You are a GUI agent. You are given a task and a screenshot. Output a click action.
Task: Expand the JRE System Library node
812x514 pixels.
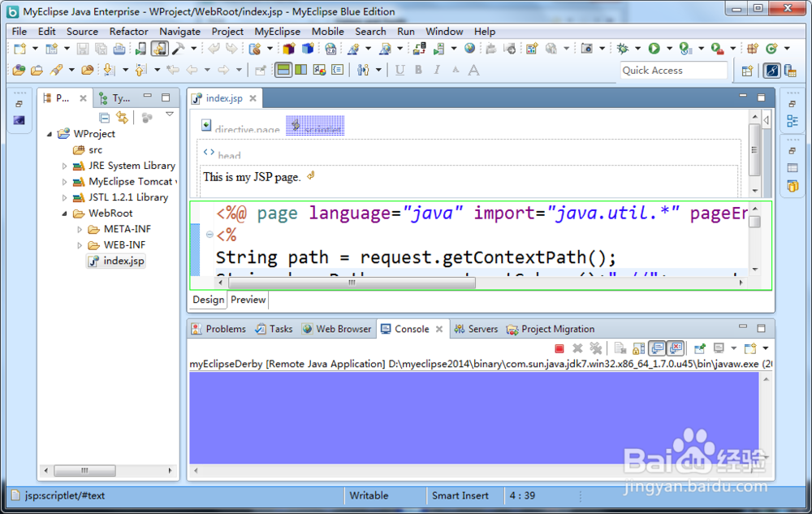tap(64, 166)
